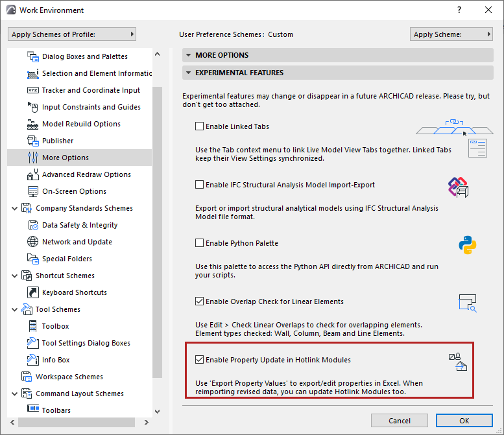Click the Company Standards Schemes icon
Image resolution: width=504 pixels, height=435 pixels.
(x=27, y=208)
